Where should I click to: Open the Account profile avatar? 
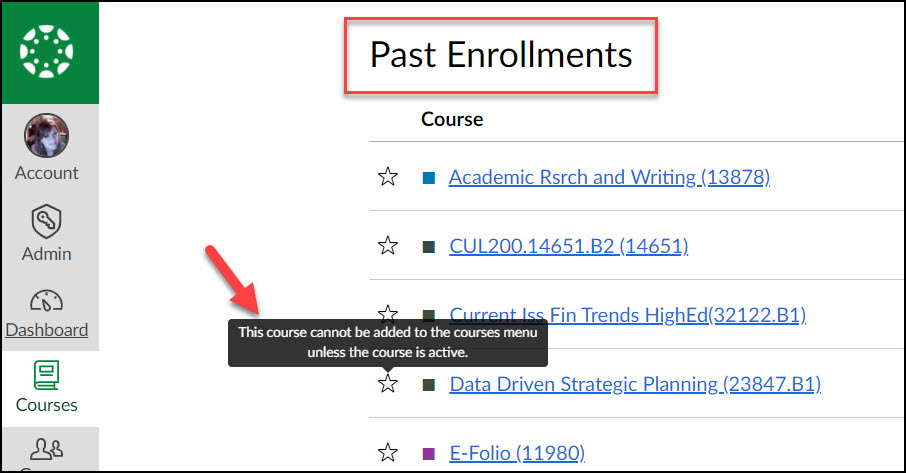(46, 136)
